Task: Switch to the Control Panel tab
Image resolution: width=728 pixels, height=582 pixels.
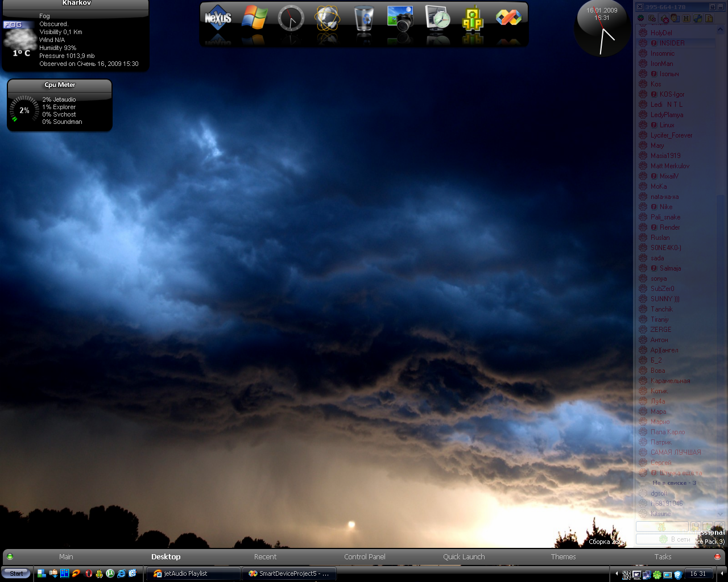Action: [x=365, y=557]
